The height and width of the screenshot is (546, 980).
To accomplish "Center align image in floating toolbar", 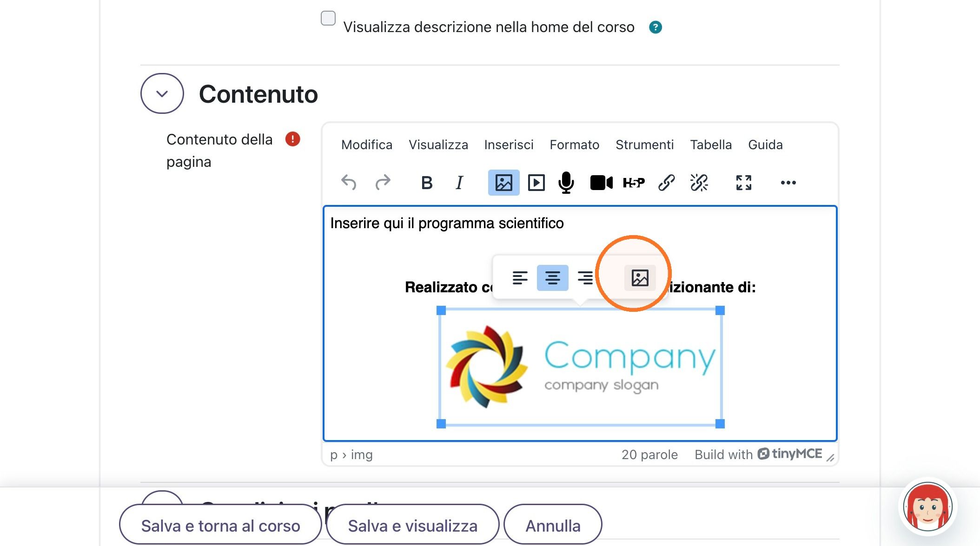I will (x=552, y=278).
